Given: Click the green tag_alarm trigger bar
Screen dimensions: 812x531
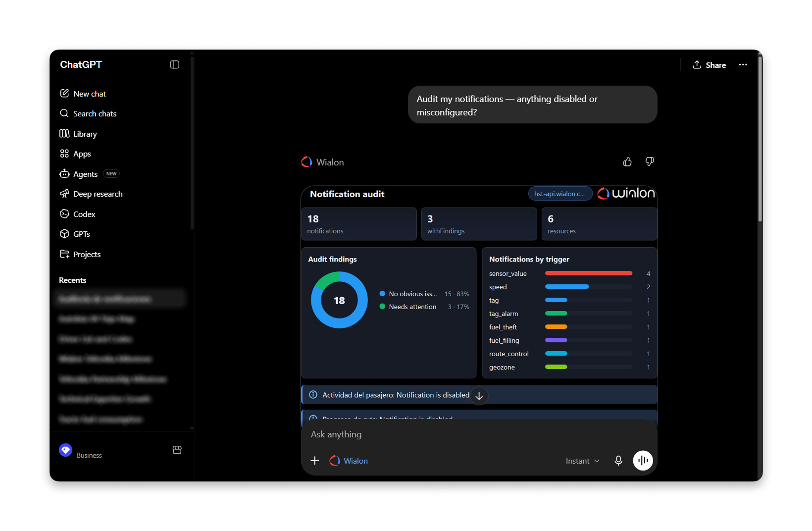Looking at the screenshot, I should 556,314.
